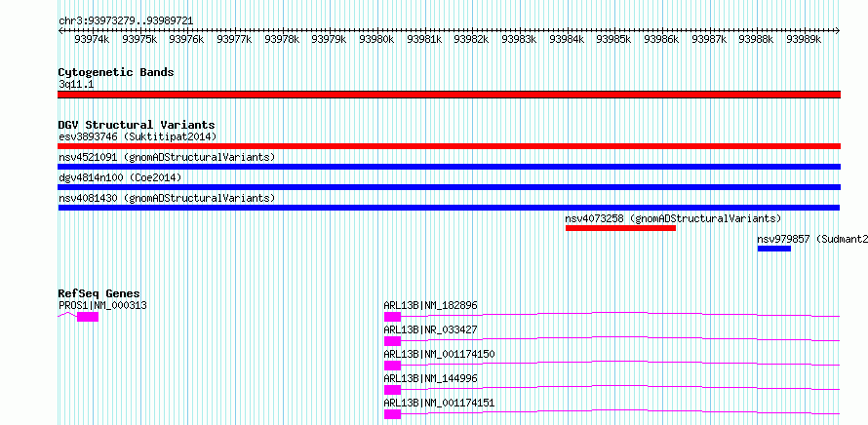The image size is (868, 425).
Task: Select the blue dgv4814n100 variant bar
Action: click(449, 187)
